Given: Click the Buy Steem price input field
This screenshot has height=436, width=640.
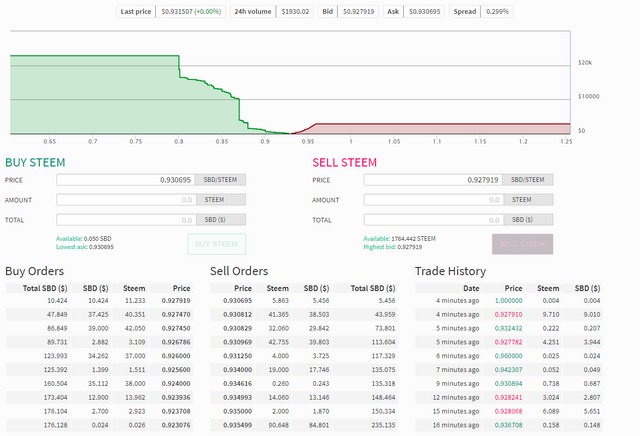Looking at the screenshot, I should [x=126, y=180].
